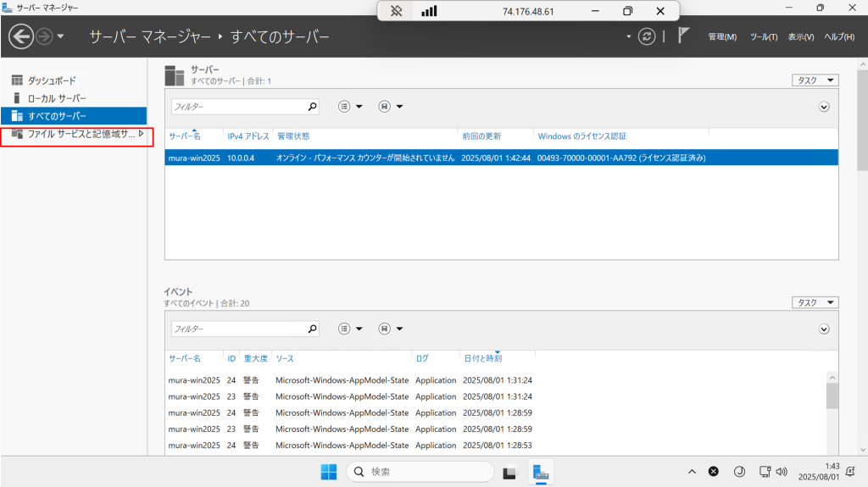
Task: Go back with the navigation arrow
Action: [x=21, y=36]
